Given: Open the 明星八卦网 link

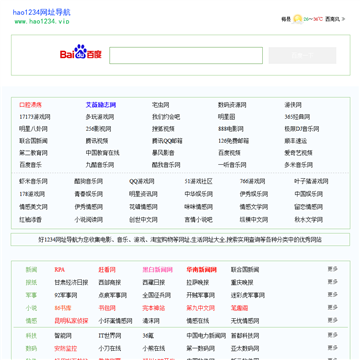Looking at the screenshot, I should click(33, 129).
